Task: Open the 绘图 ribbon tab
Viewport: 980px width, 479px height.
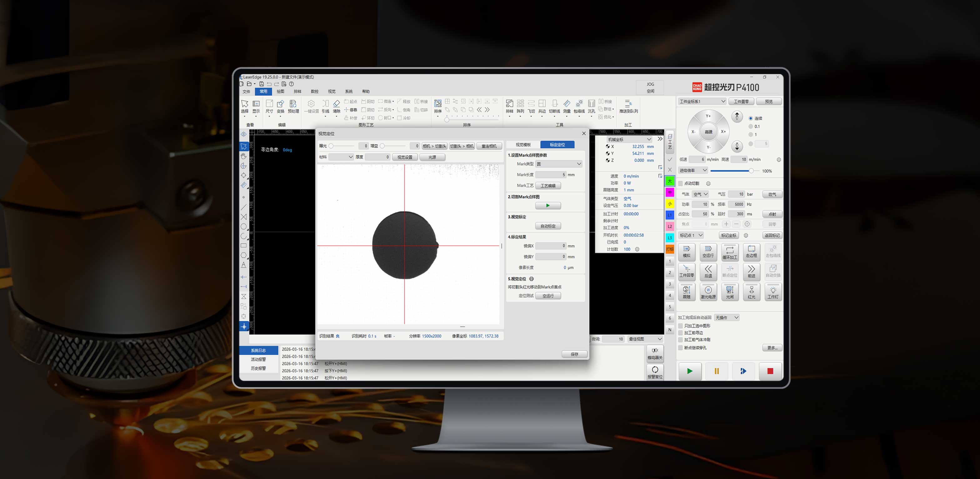Action: (x=280, y=92)
